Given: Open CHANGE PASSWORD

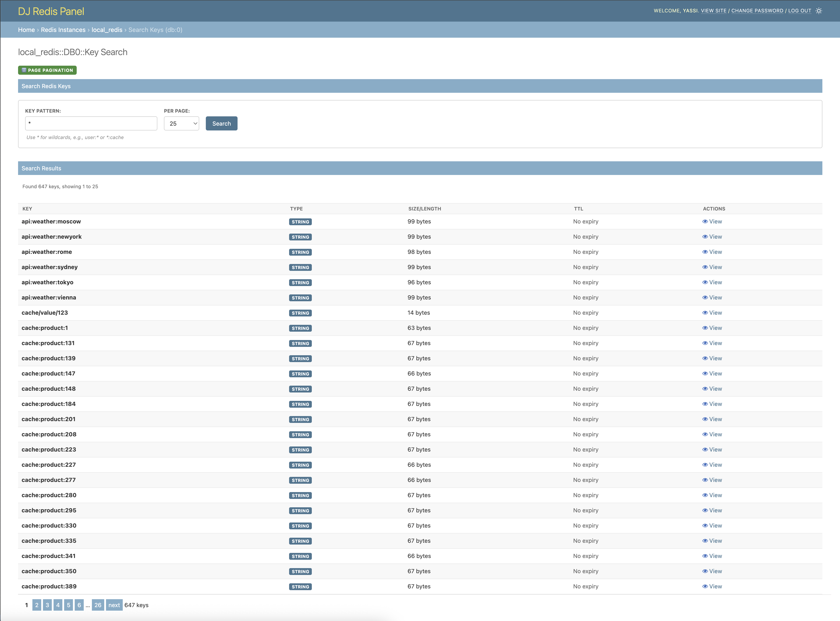Looking at the screenshot, I should 757,11.
